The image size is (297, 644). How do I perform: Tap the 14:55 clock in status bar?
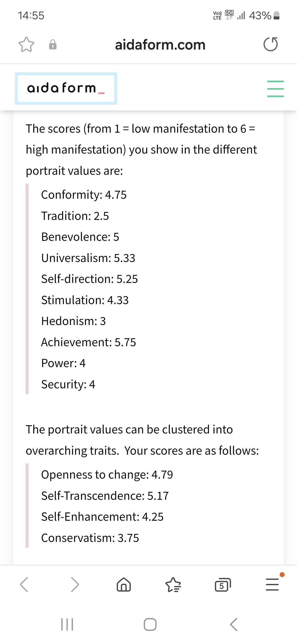(31, 15)
